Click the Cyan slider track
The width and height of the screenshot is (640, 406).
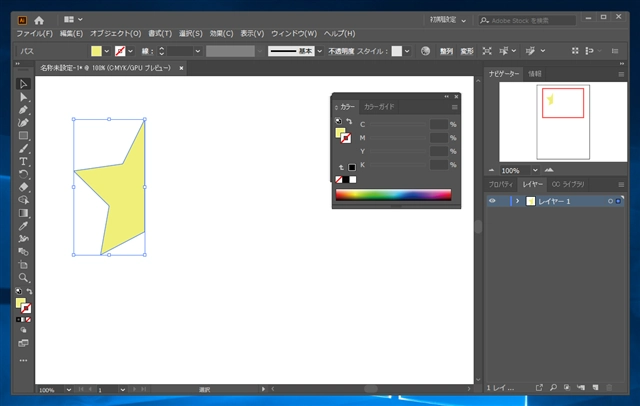[398, 124]
